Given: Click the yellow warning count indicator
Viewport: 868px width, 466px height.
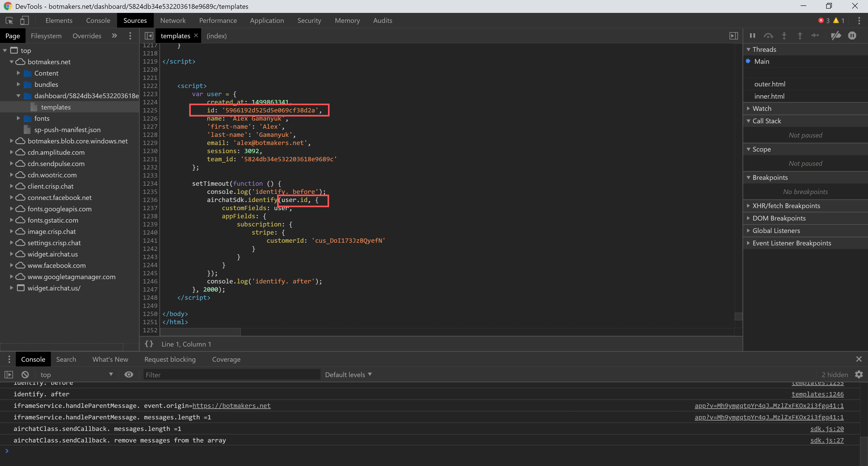Looking at the screenshot, I should tap(839, 21).
